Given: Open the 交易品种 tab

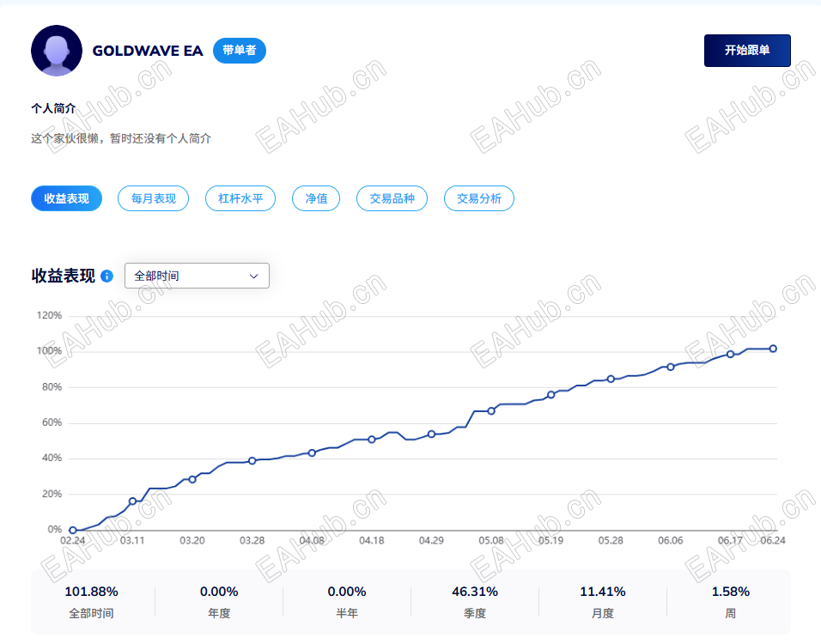Looking at the screenshot, I should point(392,198).
